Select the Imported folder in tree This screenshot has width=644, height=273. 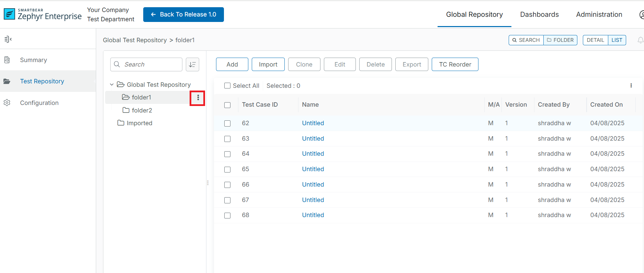click(139, 123)
